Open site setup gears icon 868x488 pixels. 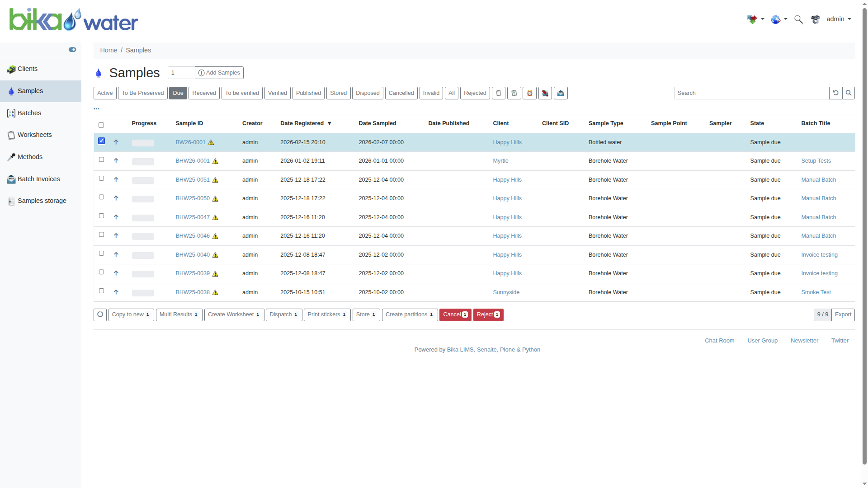(815, 19)
